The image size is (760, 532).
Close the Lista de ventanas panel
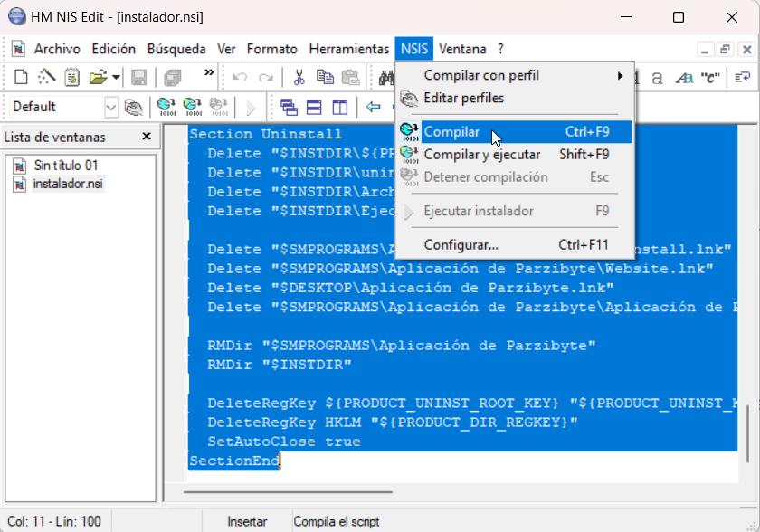147,137
